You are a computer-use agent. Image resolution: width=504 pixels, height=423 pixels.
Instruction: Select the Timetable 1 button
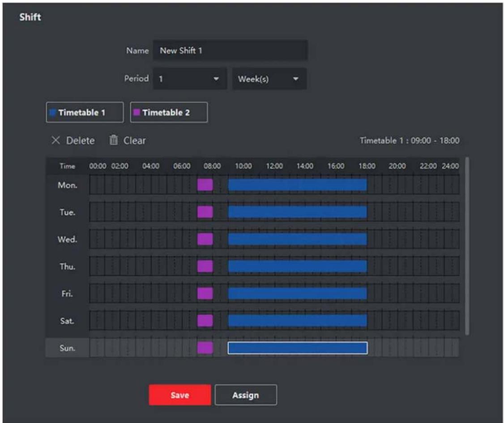[85, 112]
